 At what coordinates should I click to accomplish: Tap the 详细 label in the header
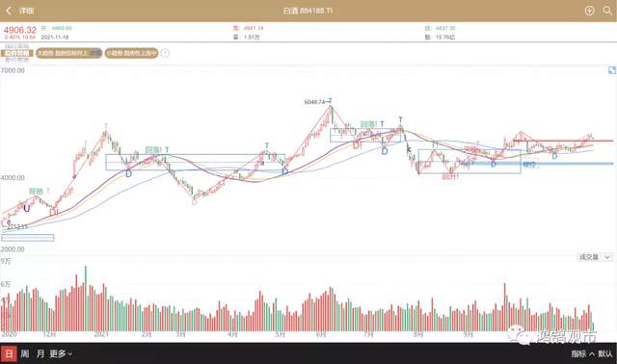coord(26,11)
